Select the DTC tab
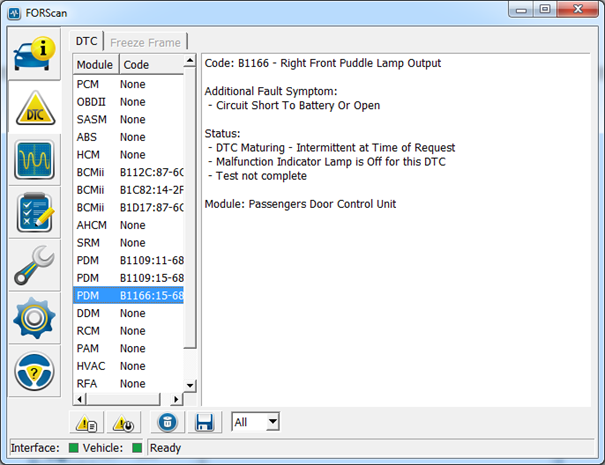The height and width of the screenshot is (465, 605). click(x=88, y=42)
